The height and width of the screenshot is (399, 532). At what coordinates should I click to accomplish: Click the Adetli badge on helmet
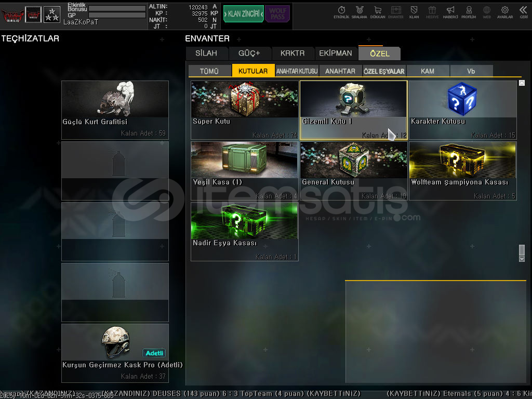pyautogui.click(x=154, y=353)
